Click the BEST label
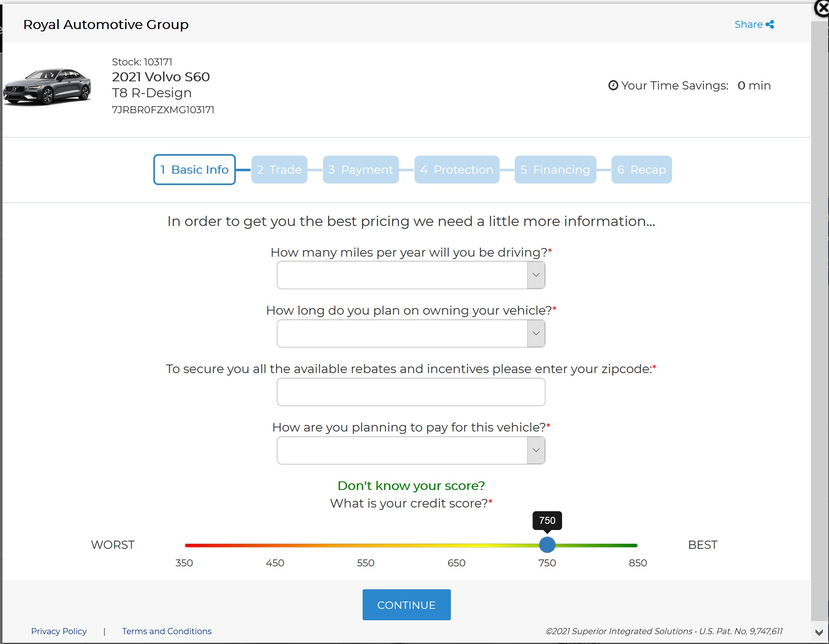 coord(703,545)
